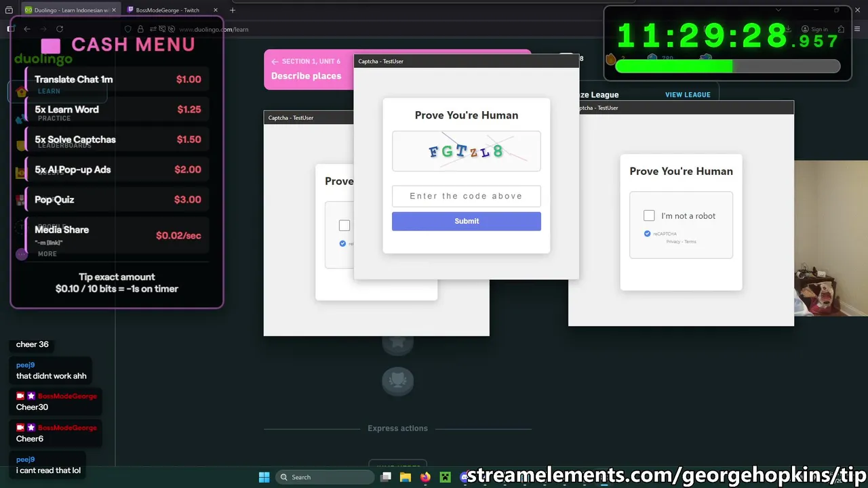Viewport: 868px width, 488px height.
Task: Click the green timer progress bar
Action: [x=728, y=66]
